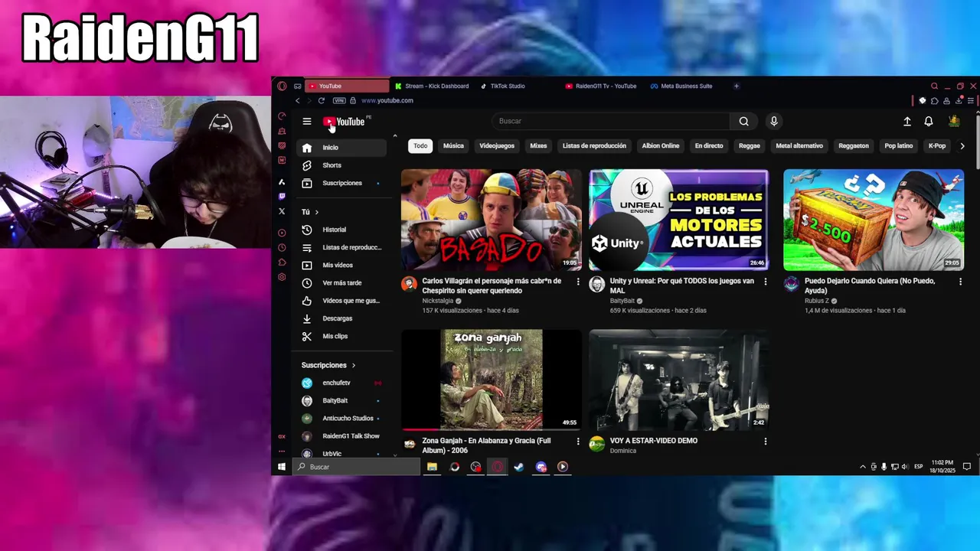Expand the Tú section chevron

point(317,212)
